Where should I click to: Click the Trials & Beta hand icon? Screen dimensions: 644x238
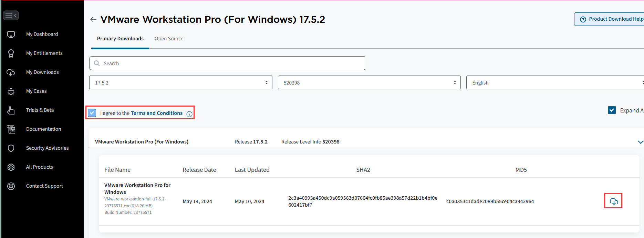click(x=11, y=110)
